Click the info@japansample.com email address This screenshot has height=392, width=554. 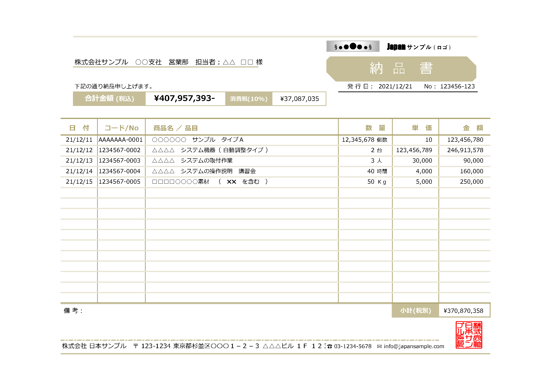pyautogui.click(x=414, y=346)
